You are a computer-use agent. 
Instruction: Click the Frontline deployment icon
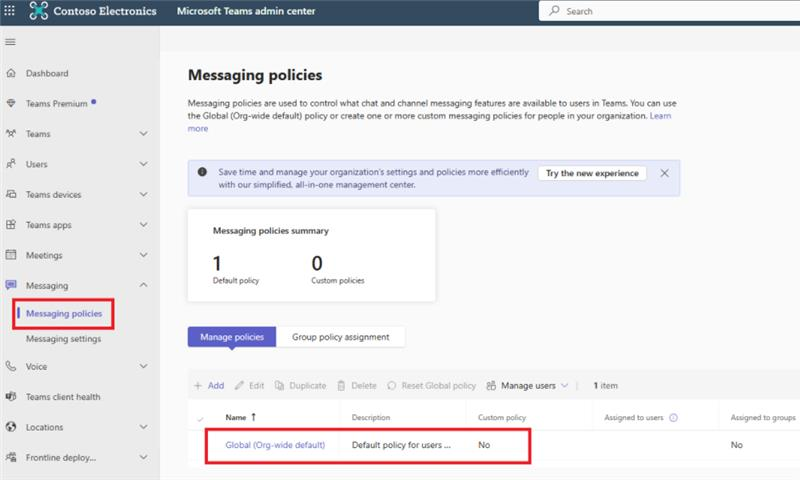(x=11, y=457)
